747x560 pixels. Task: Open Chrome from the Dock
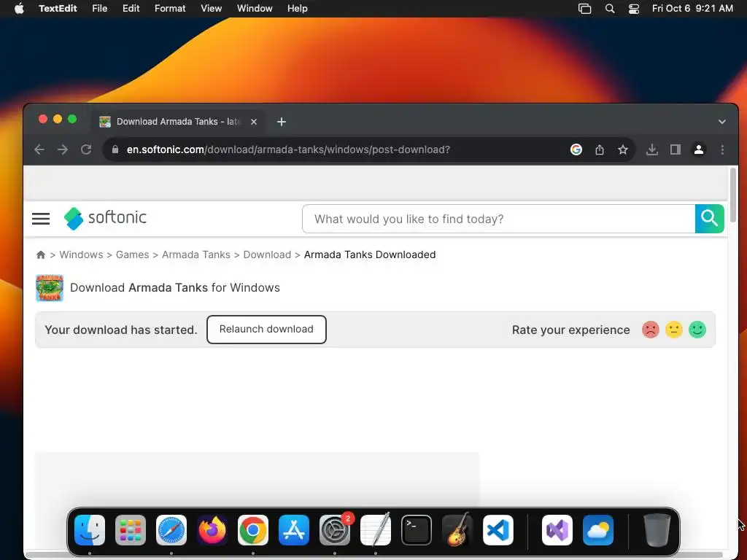[x=253, y=530]
